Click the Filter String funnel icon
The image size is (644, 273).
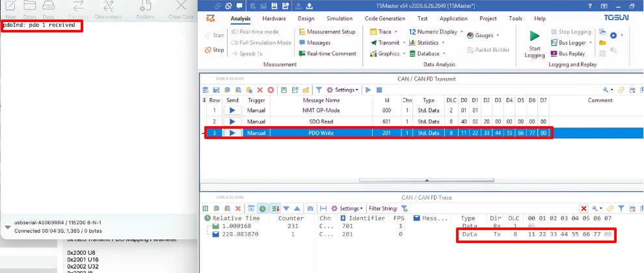click(404, 209)
